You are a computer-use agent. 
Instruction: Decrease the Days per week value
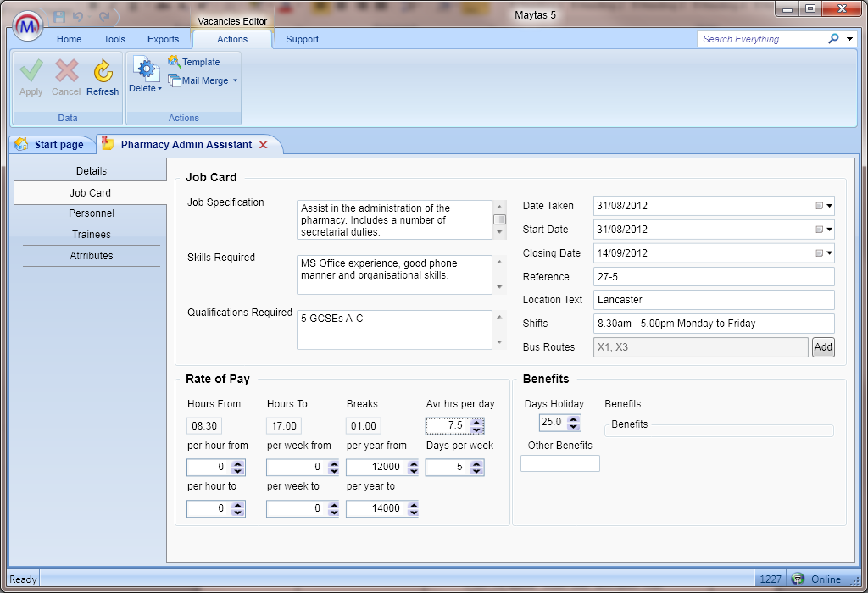point(476,471)
